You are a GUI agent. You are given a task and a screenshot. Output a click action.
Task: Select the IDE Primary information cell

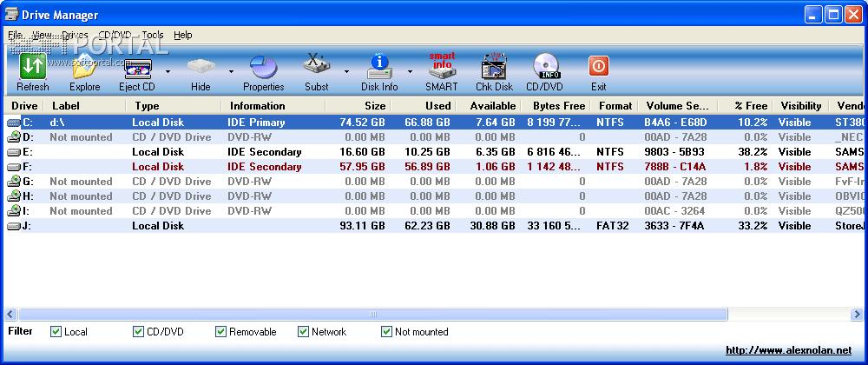[x=256, y=123]
